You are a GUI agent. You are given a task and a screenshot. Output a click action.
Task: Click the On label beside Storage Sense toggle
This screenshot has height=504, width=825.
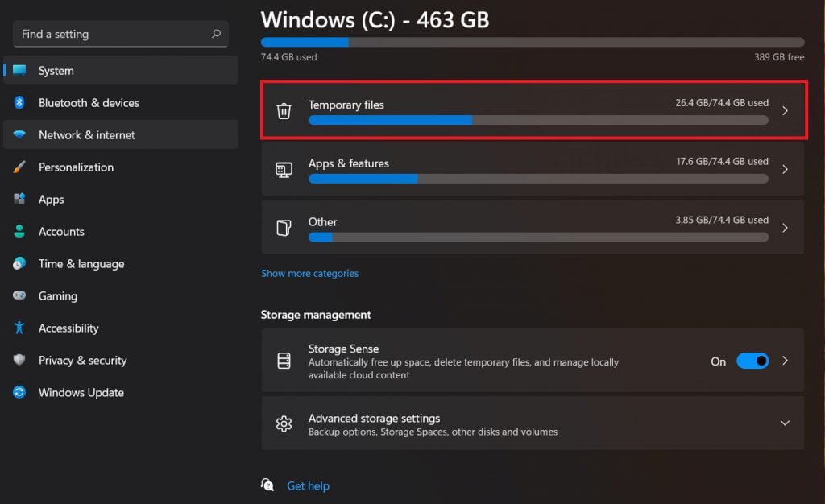tap(718, 361)
